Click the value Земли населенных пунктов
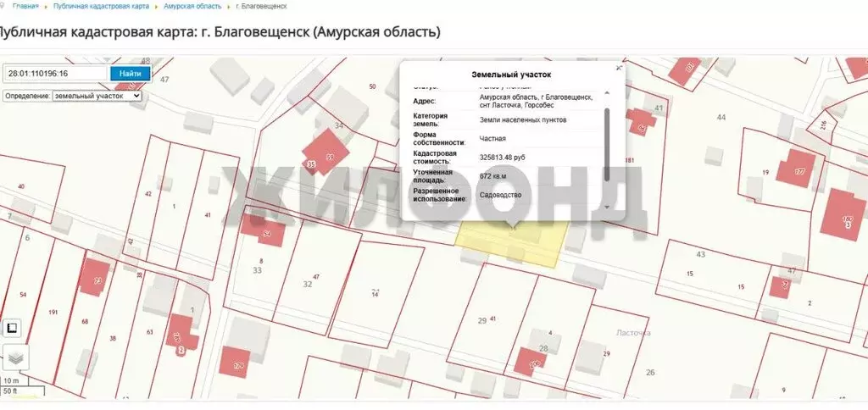This screenshot has height=410, width=868. (523, 120)
